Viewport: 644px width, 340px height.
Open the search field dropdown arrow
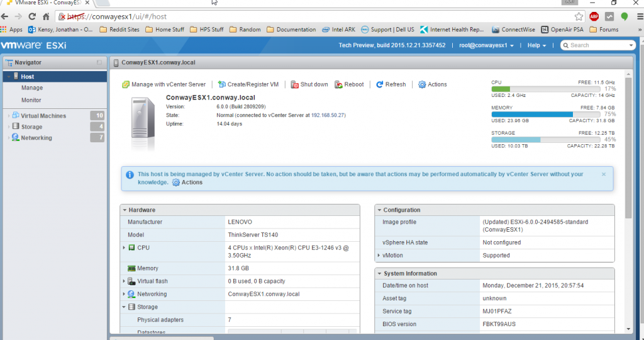pyautogui.click(x=631, y=45)
